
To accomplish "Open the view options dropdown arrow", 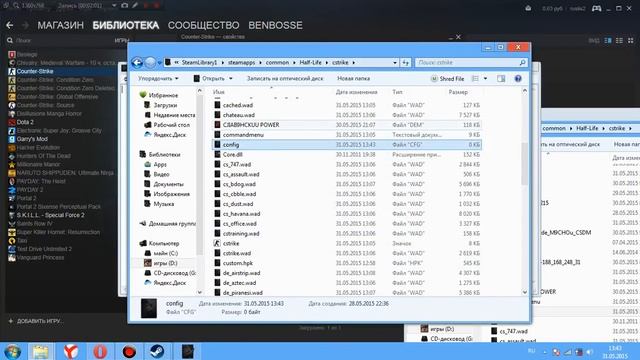I will pos(485,78).
